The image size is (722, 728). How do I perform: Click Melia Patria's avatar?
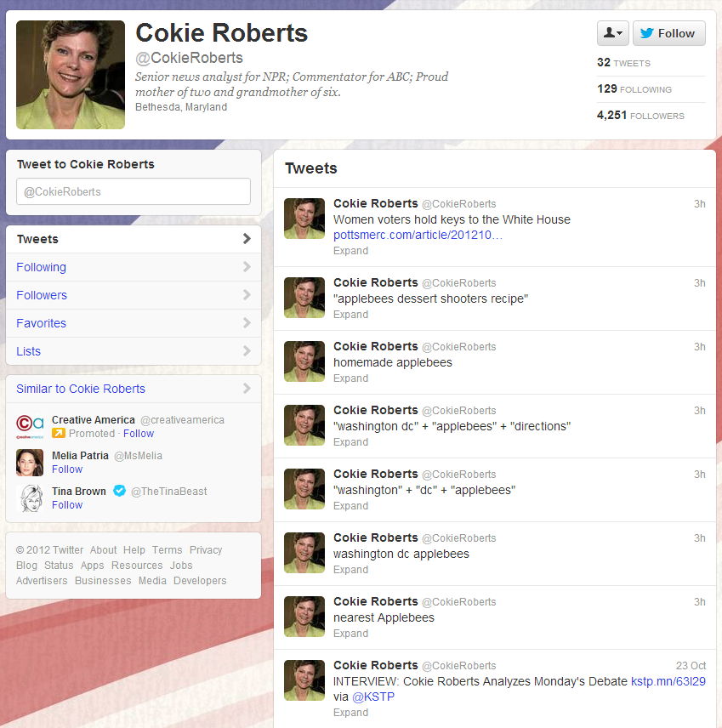click(30, 462)
